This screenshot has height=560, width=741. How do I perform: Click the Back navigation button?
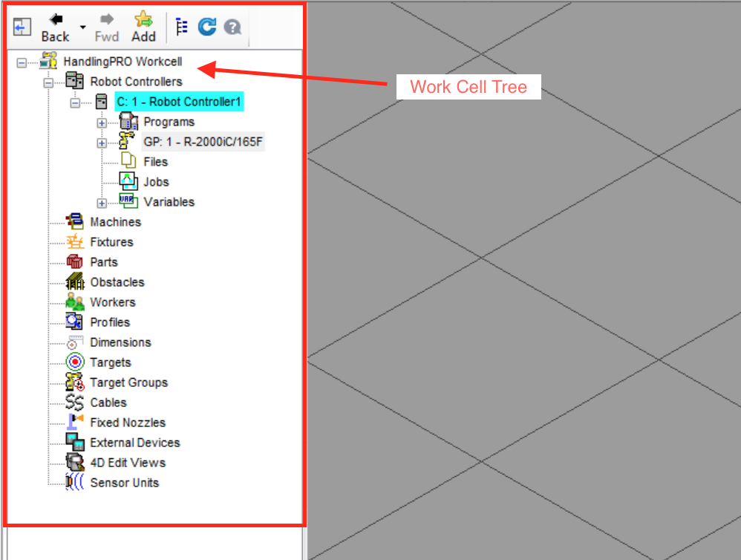tap(55, 28)
